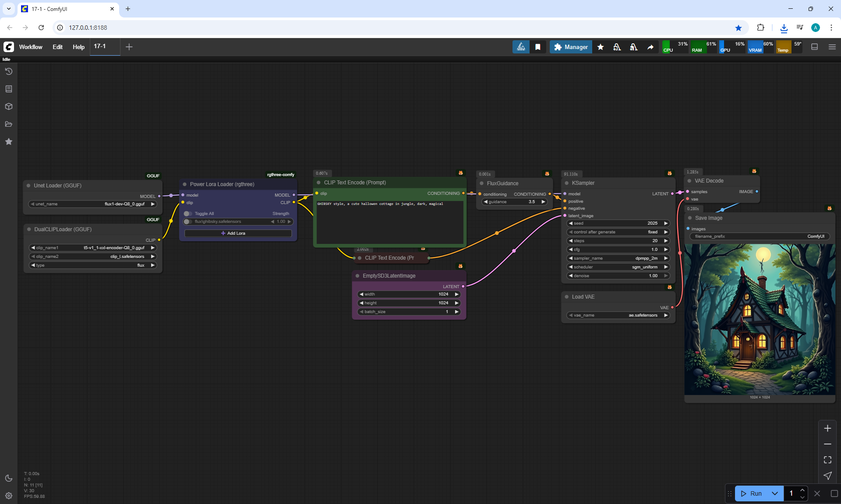Open settings gear in sidebar
Viewport: 841px width, 504px height.
(8, 496)
